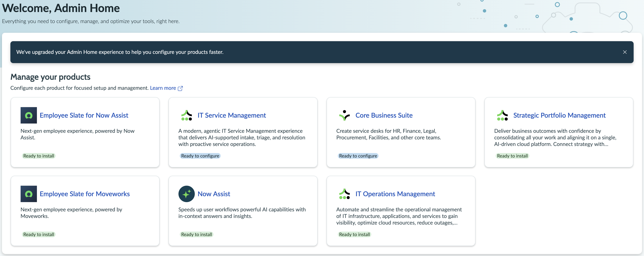This screenshot has width=644, height=256.
Task: Click the Employee Slate for Moveworks icon
Action: [x=29, y=194]
